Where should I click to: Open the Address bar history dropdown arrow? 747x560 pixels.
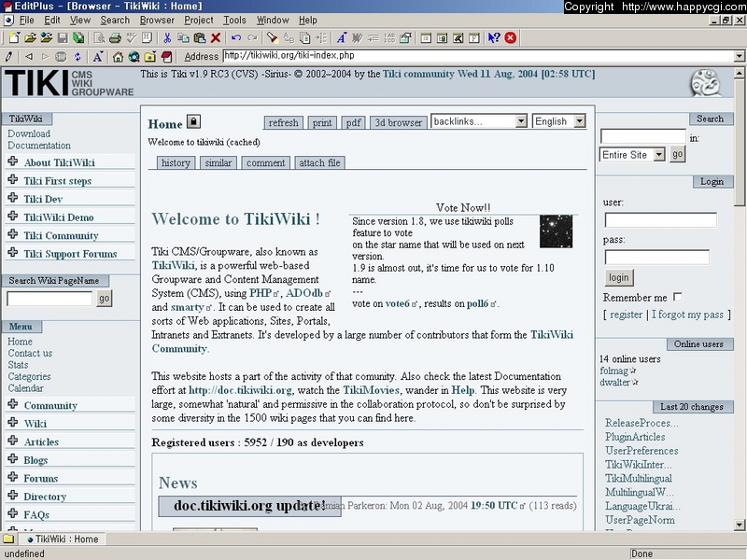(739, 56)
